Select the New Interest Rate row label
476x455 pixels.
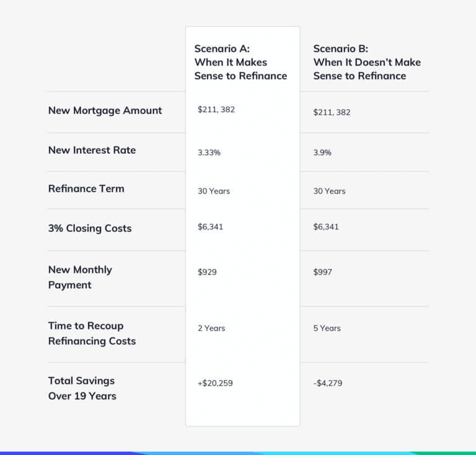click(x=92, y=150)
